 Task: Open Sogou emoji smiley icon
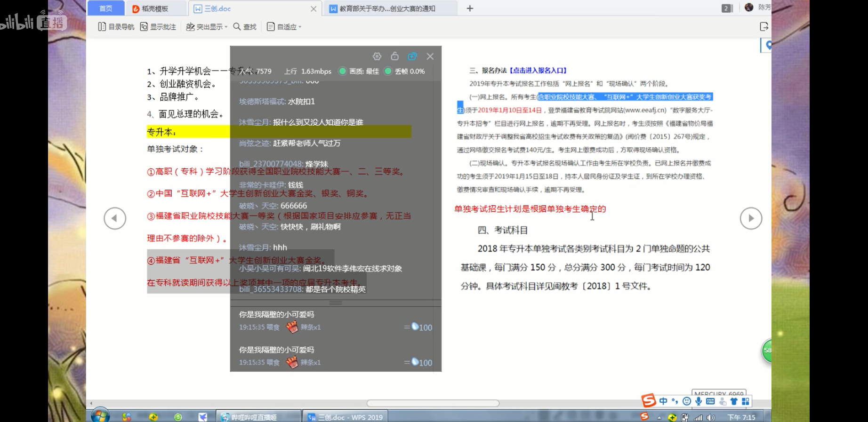687,401
